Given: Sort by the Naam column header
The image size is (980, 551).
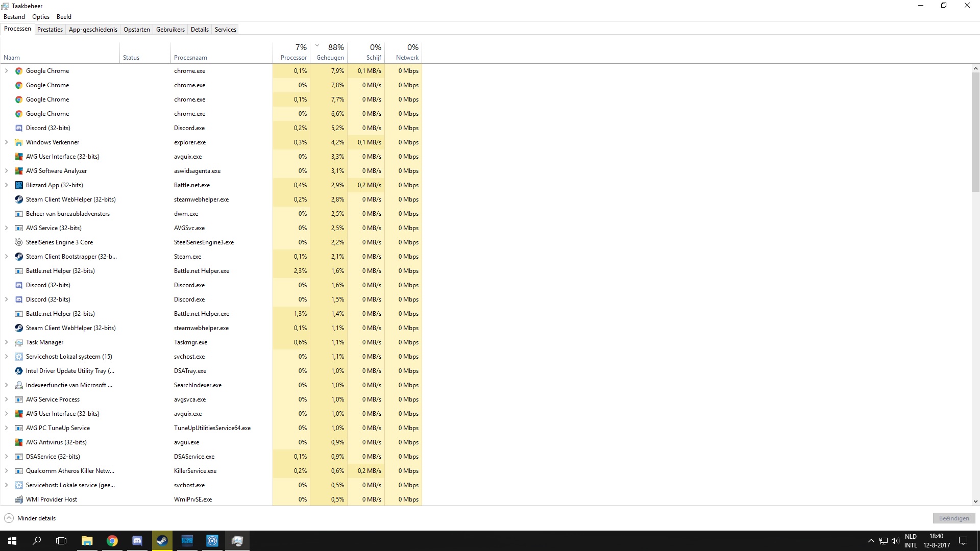Looking at the screenshot, I should pos(60,52).
